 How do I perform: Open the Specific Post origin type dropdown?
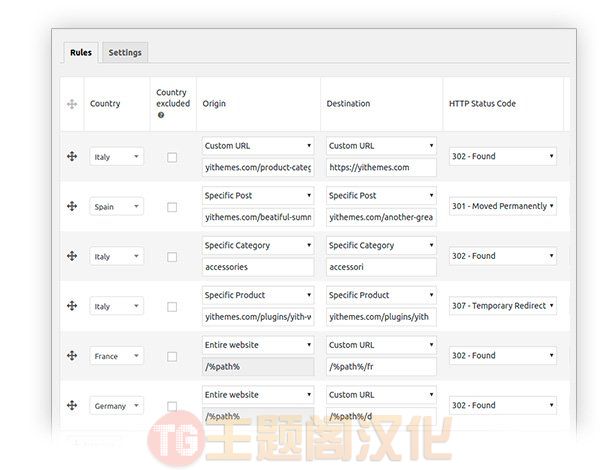258,195
